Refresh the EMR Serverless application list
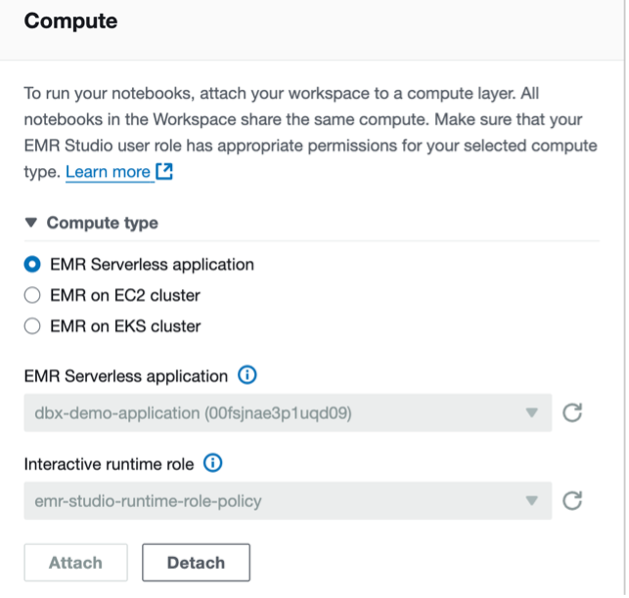Image resolution: width=629 pixels, height=598 pixels. point(572,413)
